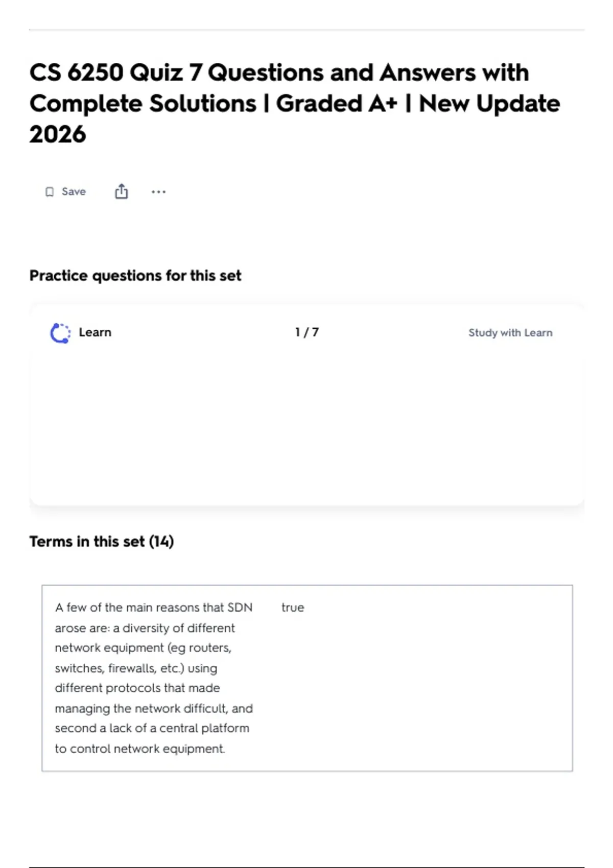Click the word 2026 in the title
613x868 pixels.
[58, 134]
